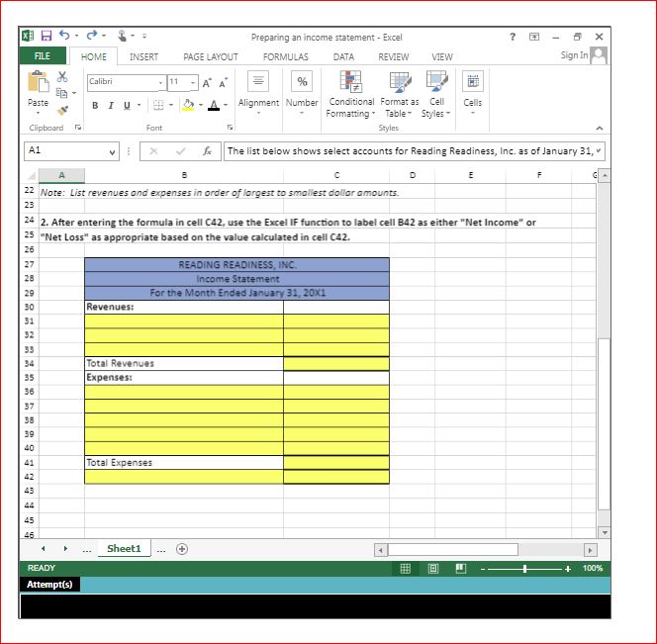Open the Underline style dropdown arrow
Screen dimensions: 657x644
(x=139, y=105)
